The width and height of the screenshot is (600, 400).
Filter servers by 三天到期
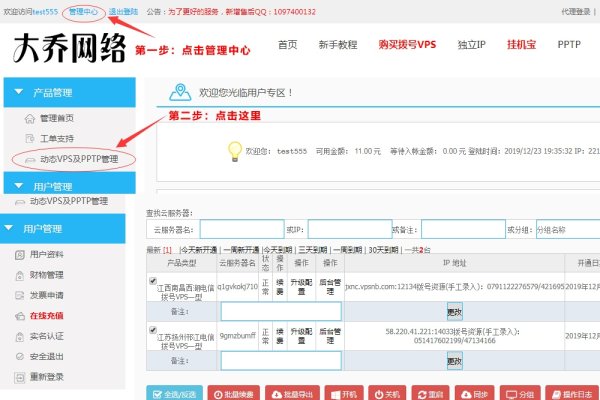coord(313,250)
